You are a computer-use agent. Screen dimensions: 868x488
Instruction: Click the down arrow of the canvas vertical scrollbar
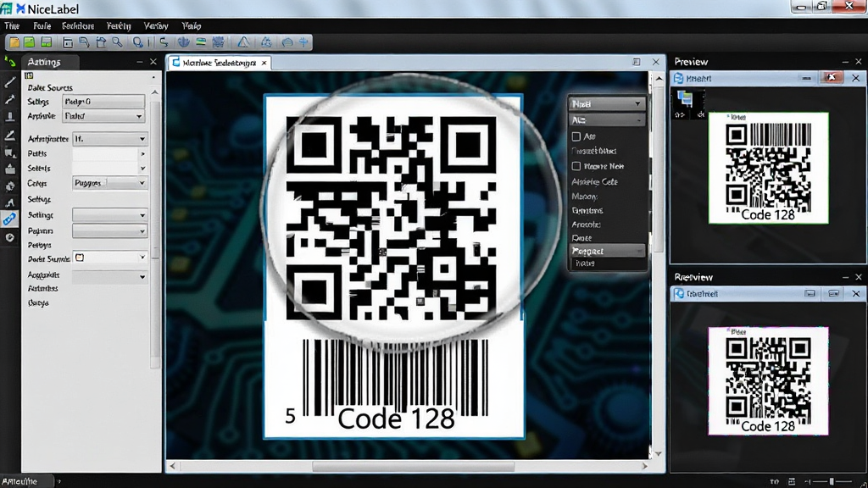pos(658,454)
